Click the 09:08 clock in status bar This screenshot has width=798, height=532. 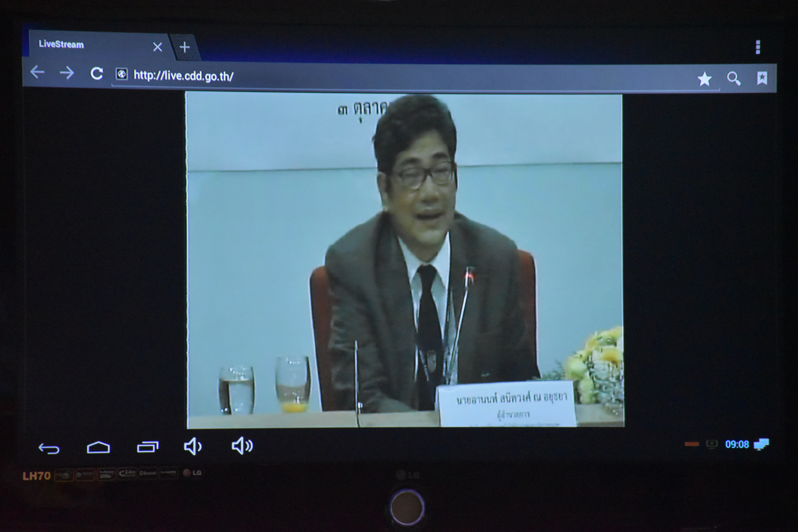click(x=737, y=444)
